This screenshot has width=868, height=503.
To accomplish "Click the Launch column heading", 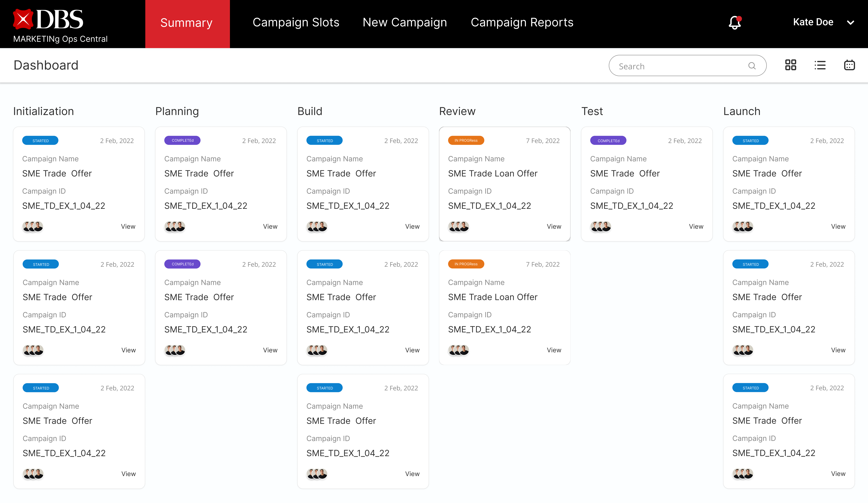I will tap(742, 111).
